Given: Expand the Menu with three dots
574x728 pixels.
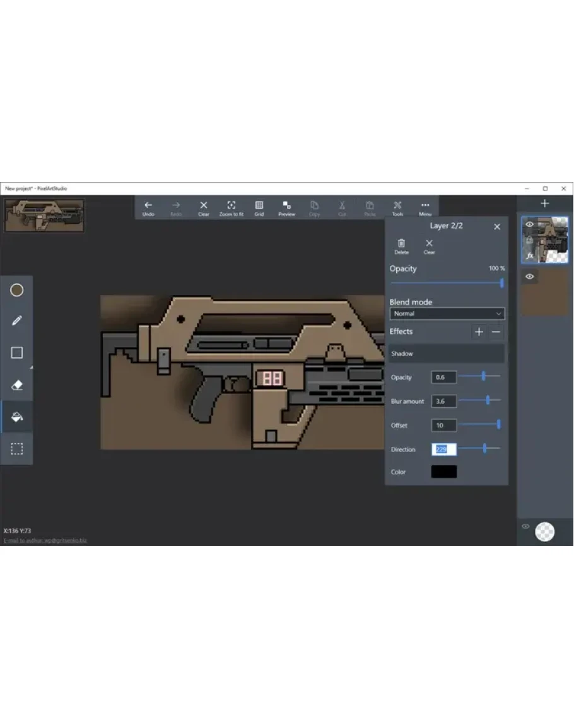Looking at the screenshot, I should tap(425, 208).
